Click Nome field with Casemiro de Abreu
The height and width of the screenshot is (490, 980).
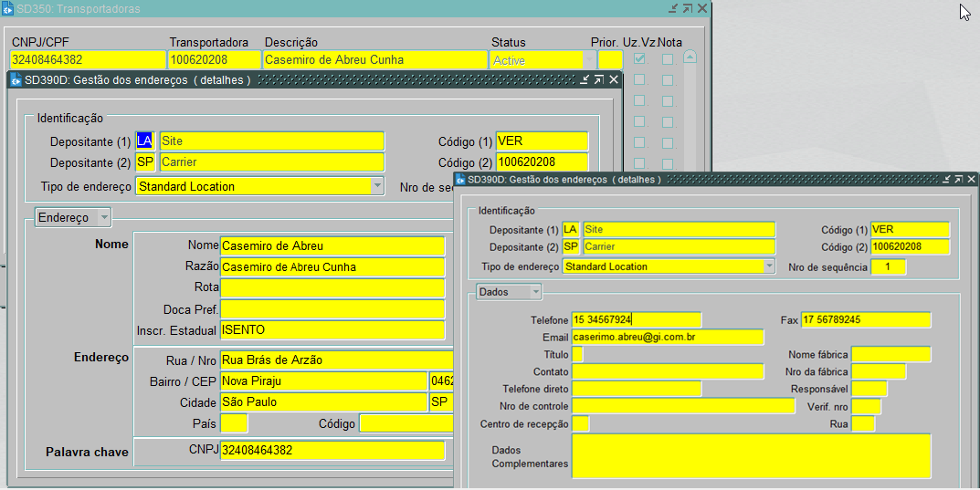332,246
